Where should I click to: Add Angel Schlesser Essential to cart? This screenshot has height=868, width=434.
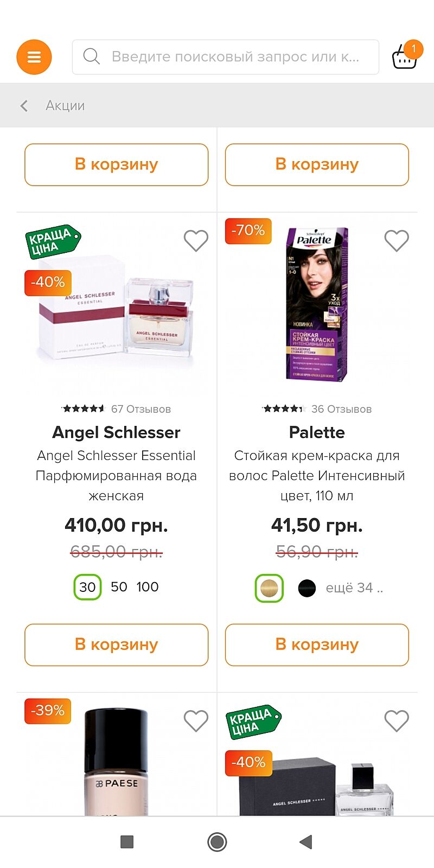click(117, 644)
